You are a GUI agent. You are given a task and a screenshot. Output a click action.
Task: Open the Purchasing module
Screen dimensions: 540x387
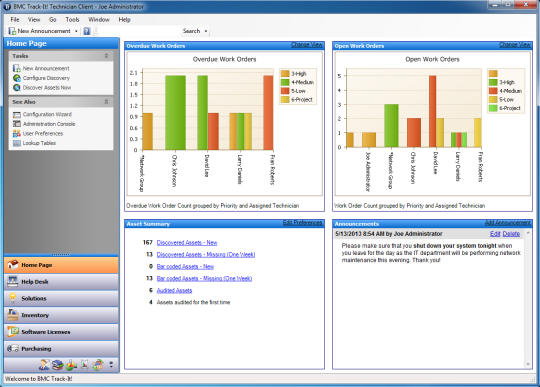point(61,349)
